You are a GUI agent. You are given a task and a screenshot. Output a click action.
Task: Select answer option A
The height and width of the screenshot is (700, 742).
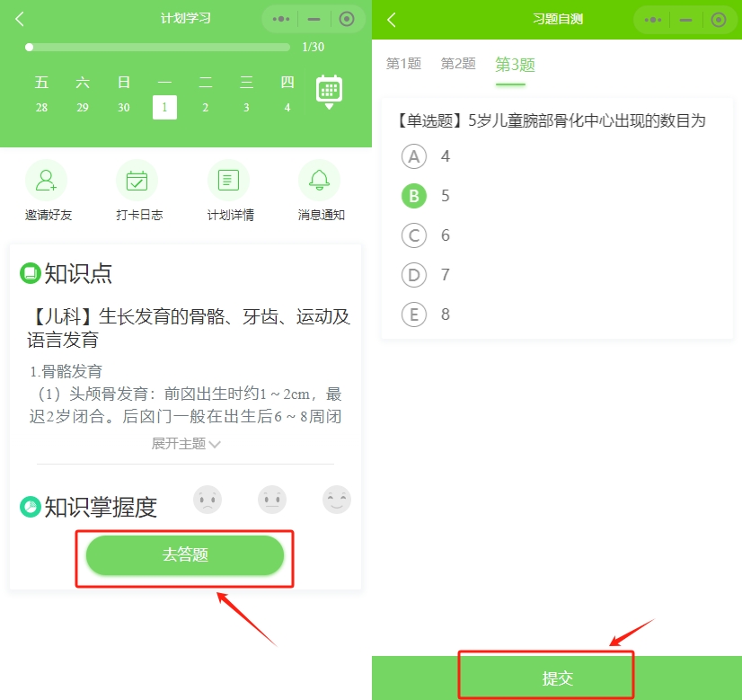[414, 156]
